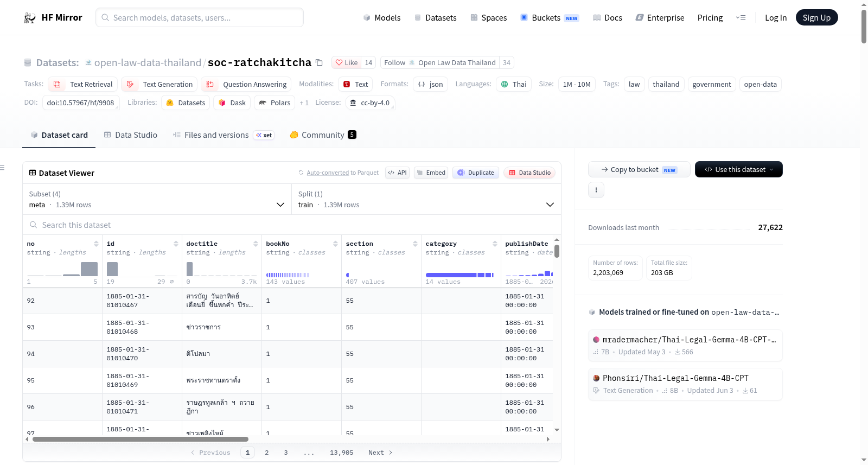Screen dimensions: 868x465
Task: Select the 'government' tag
Action: pyautogui.click(x=712, y=85)
